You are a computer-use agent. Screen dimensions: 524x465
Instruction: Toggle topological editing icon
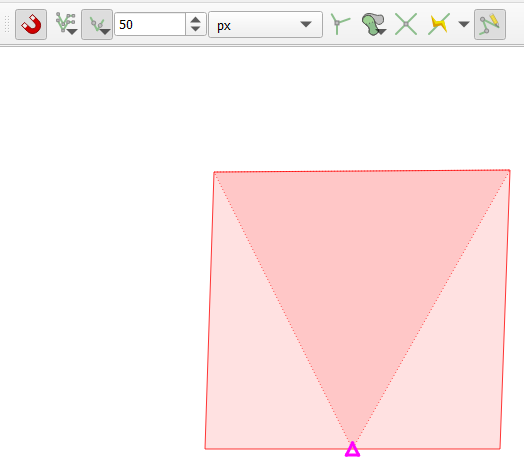pos(340,24)
